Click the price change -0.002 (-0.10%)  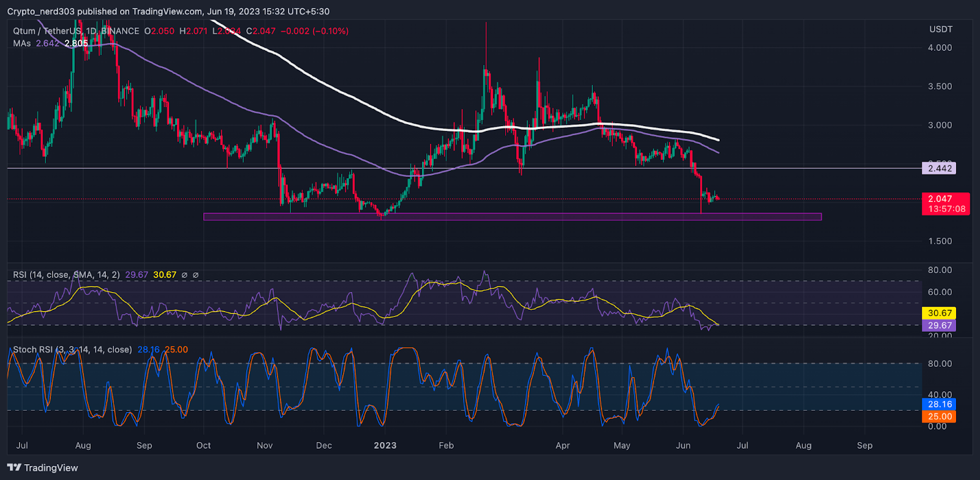314,31
